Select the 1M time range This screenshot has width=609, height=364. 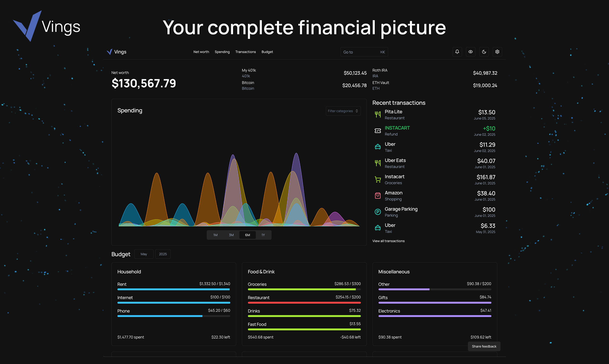tap(215, 235)
